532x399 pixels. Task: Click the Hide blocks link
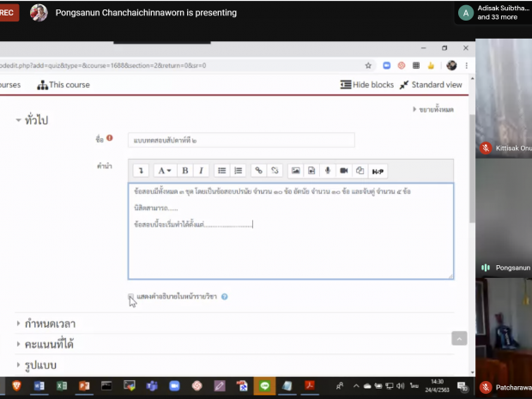pyautogui.click(x=366, y=85)
